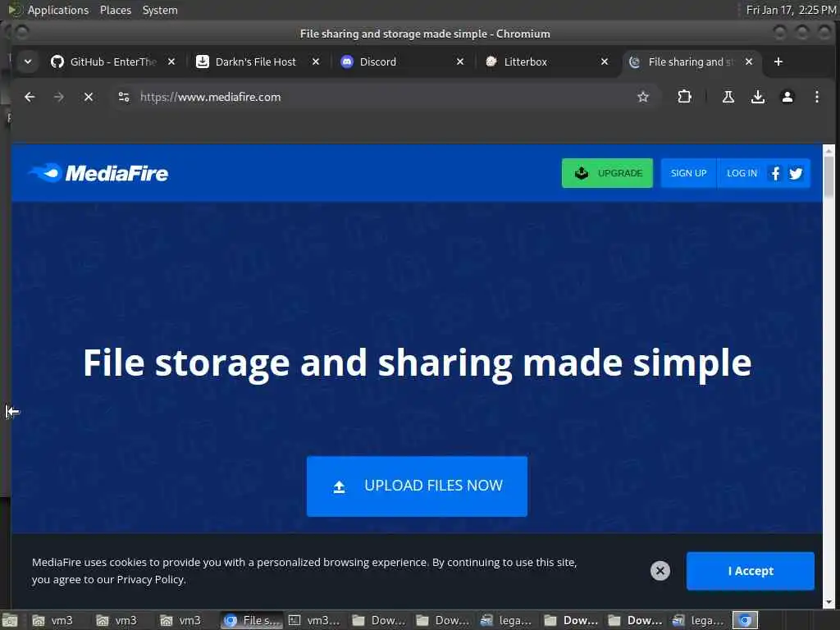Click the page vertical scrollbar thumb
Viewport: 840px width, 630px height.
[x=829, y=177]
